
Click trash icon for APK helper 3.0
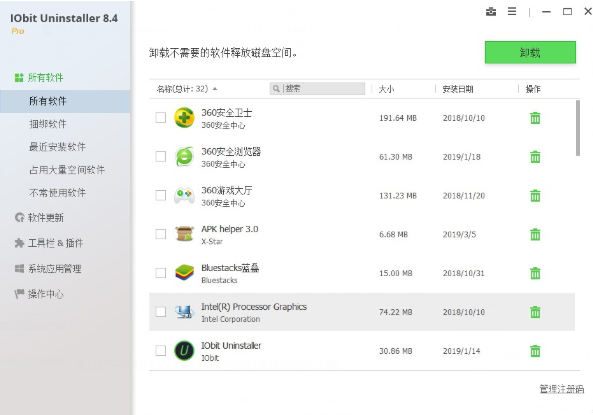tap(535, 235)
